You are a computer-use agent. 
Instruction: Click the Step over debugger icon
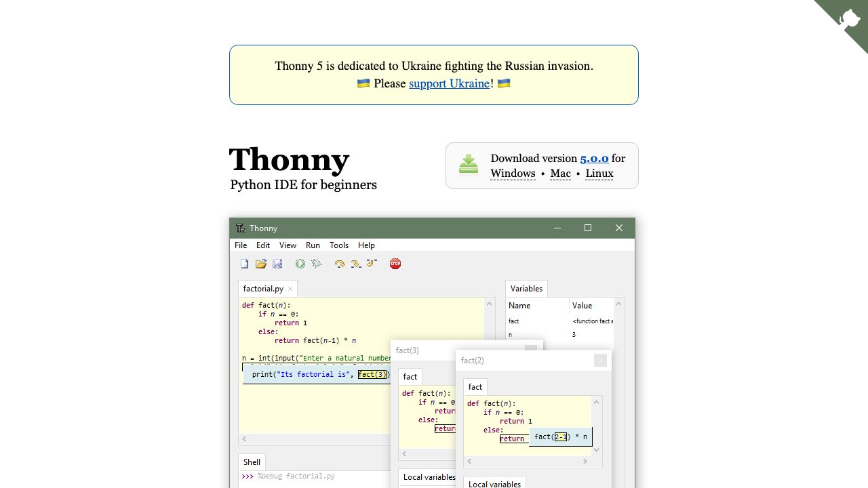click(340, 264)
